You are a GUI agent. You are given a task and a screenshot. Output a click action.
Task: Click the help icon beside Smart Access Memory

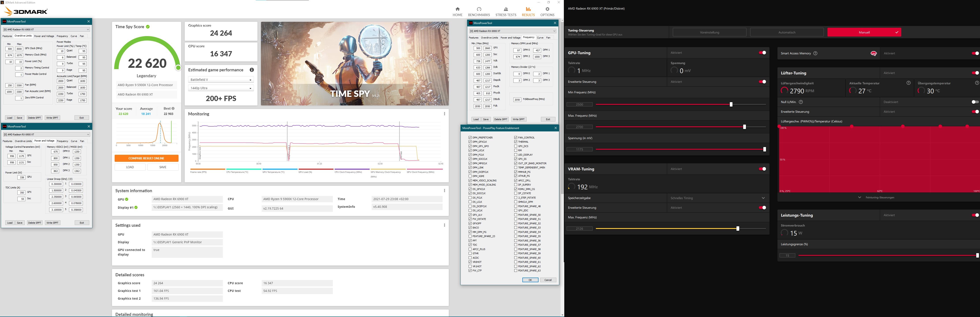click(815, 53)
